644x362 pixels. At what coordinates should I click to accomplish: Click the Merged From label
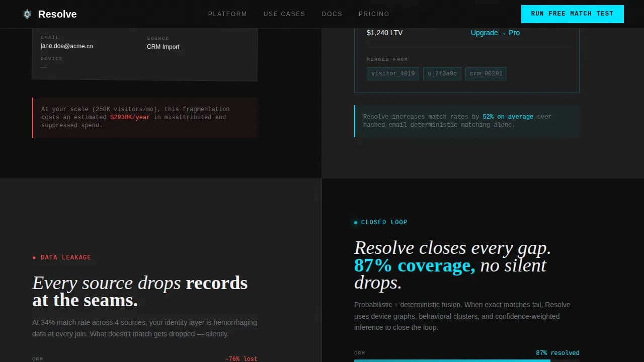click(x=387, y=59)
